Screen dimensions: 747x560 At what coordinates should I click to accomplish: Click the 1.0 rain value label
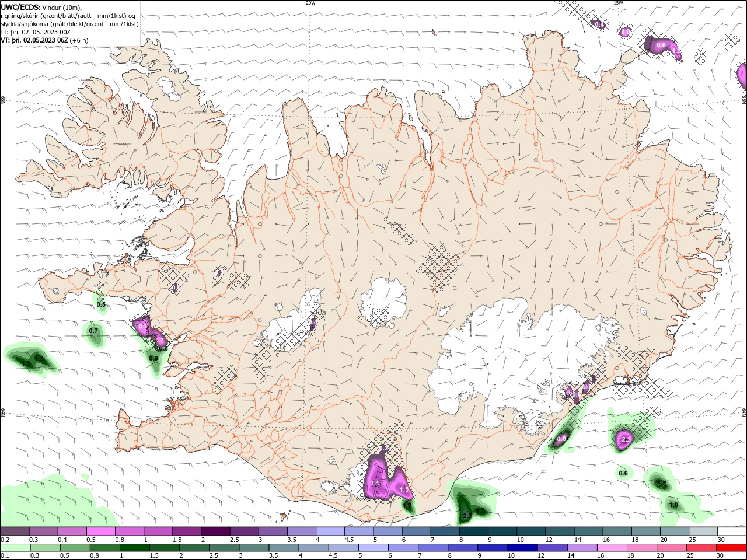pos(673,505)
